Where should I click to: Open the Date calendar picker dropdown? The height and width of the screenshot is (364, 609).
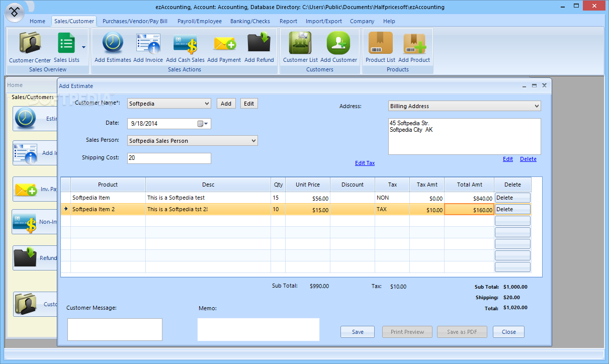pos(203,123)
